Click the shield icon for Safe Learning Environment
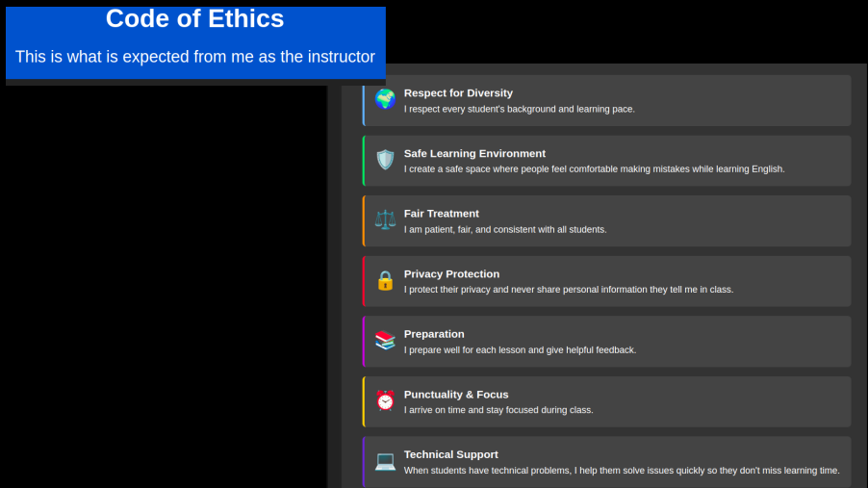This screenshot has width=868, height=488. tap(385, 160)
